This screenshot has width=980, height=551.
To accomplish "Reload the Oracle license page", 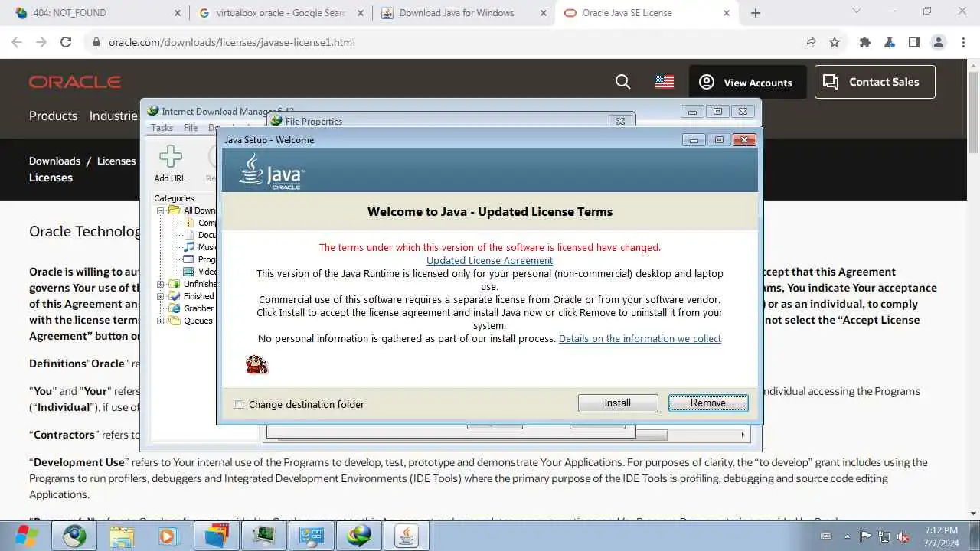I will pyautogui.click(x=66, y=42).
